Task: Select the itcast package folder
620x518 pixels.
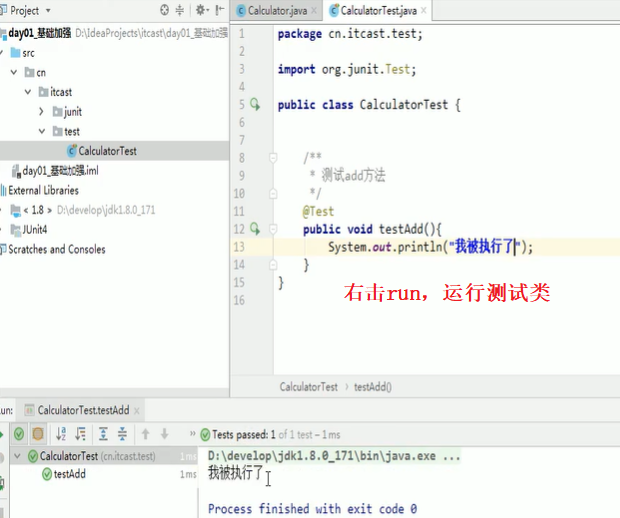Action: (55, 92)
